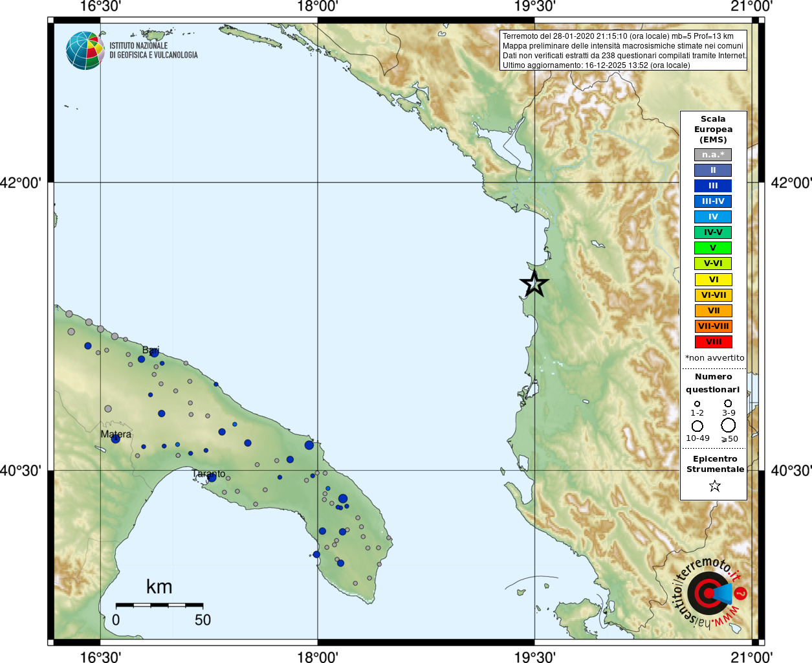Select the III-IV legend swatch
This screenshot has height=663, width=812.
[713, 201]
